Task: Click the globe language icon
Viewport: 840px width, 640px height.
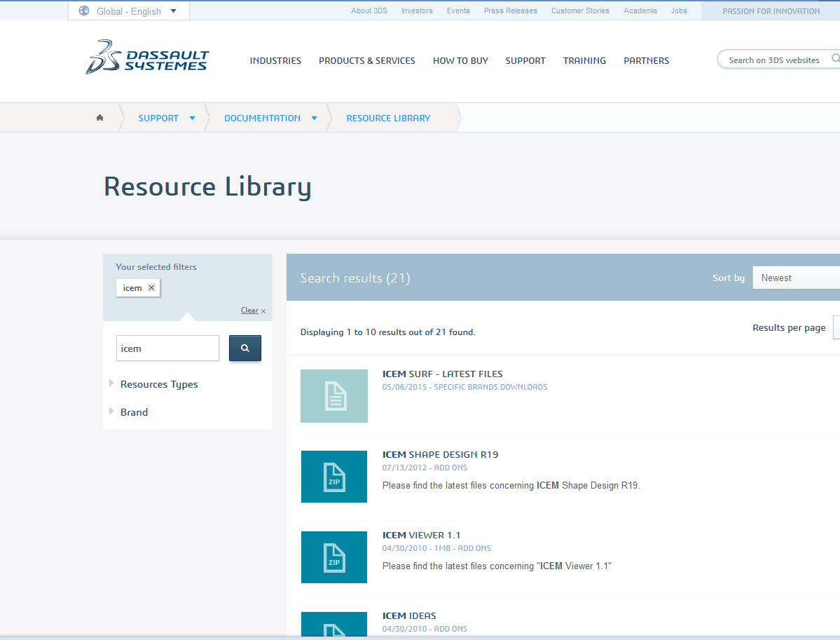Action: (84, 11)
